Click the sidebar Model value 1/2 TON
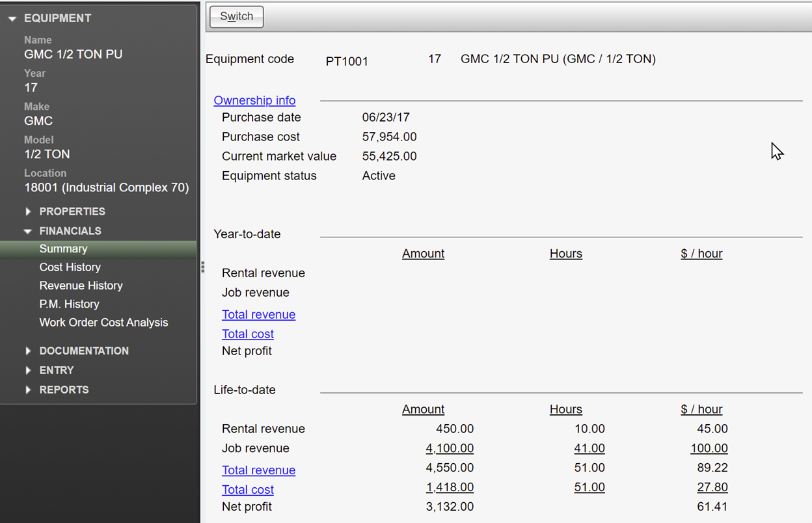This screenshot has height=523, width=812. 47,154
